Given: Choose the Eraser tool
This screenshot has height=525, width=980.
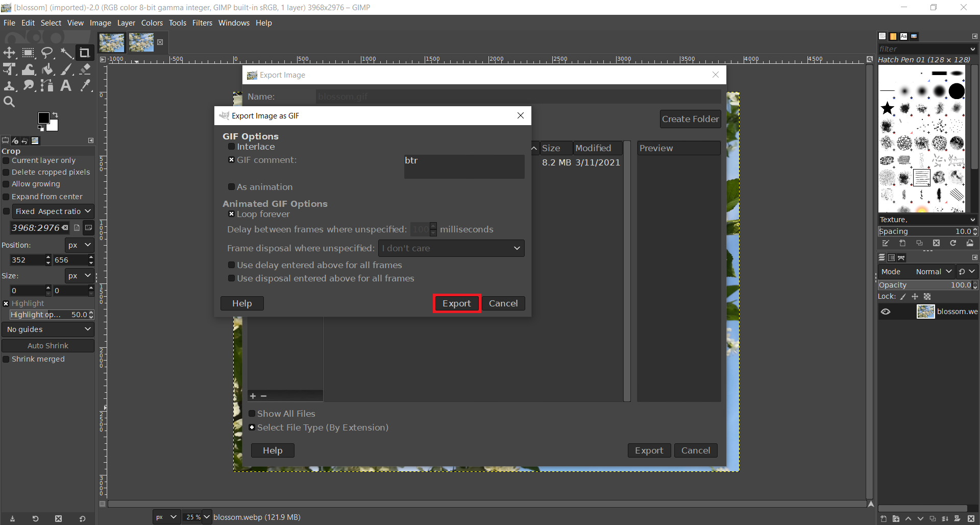Looking at the screenshot, I should [x=85, y=69].
